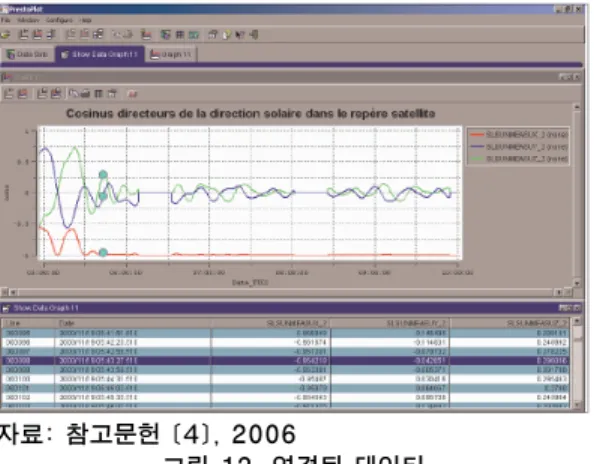Click the green series entry in legend
This screenshot has height=464, width=594.
[x=519, y=159]
